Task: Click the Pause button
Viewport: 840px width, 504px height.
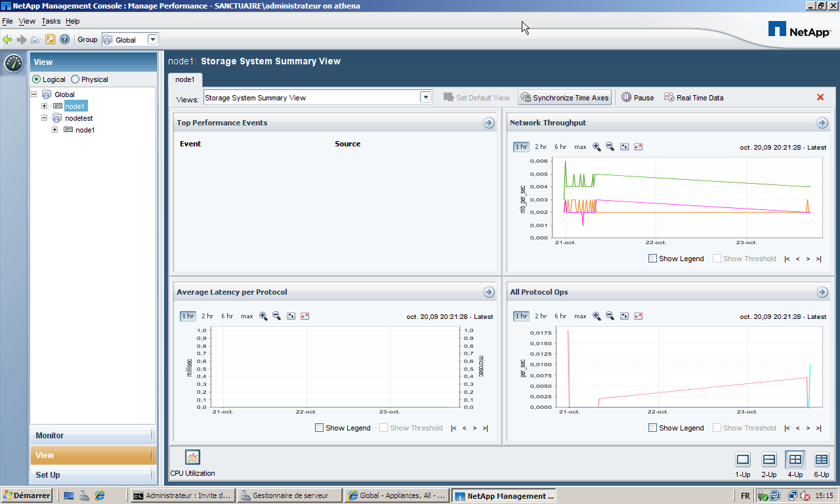Action: pos(638,97)
